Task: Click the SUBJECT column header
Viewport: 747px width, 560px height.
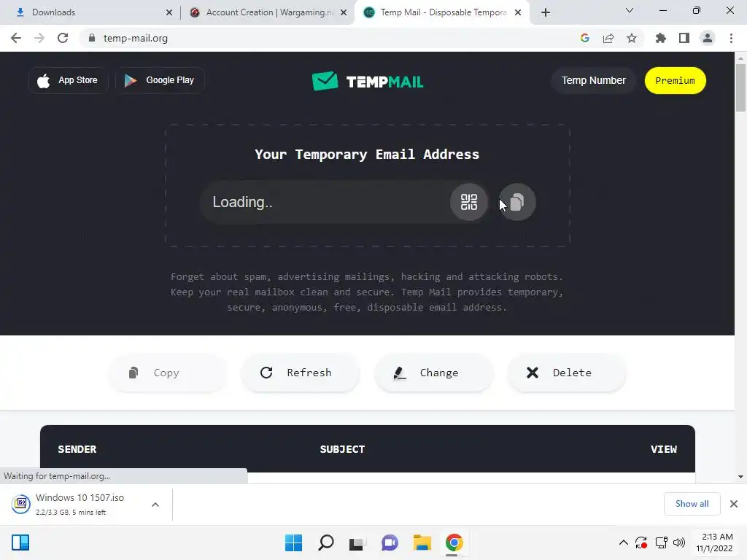Action: point(343,449)
